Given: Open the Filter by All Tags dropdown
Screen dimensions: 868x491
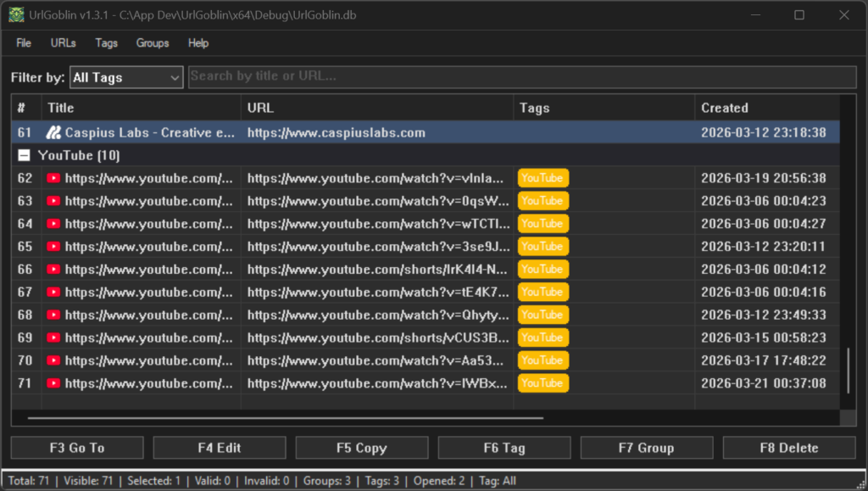Looking at the screenshot, I should coord(126,77).
